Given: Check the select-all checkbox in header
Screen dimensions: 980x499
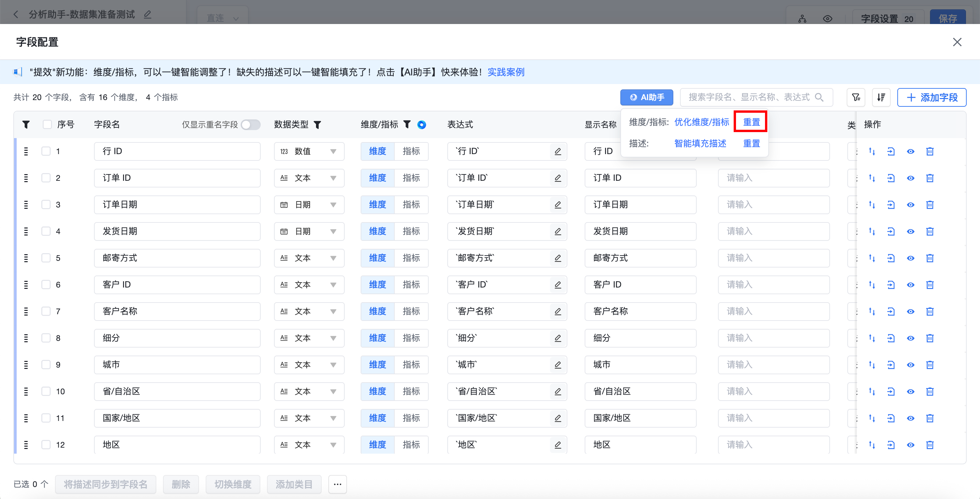Looking at the screenshot, I should point(47,124).
